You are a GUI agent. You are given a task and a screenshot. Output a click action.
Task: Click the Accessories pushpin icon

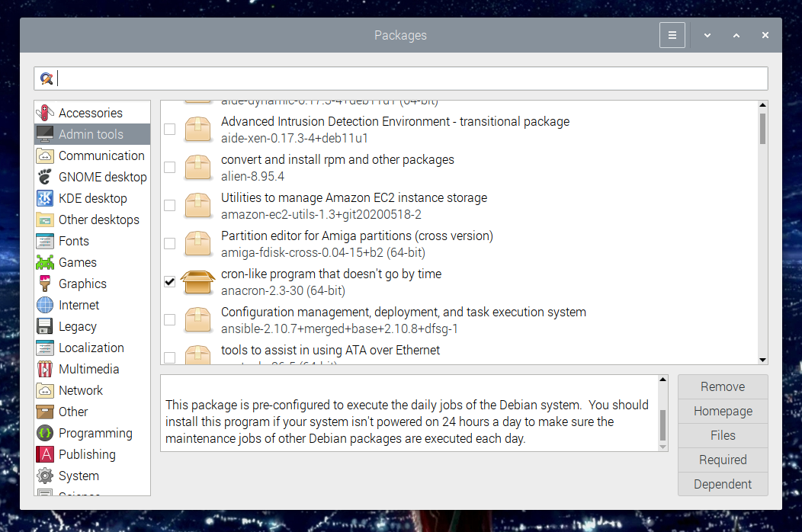pos(47,112)
